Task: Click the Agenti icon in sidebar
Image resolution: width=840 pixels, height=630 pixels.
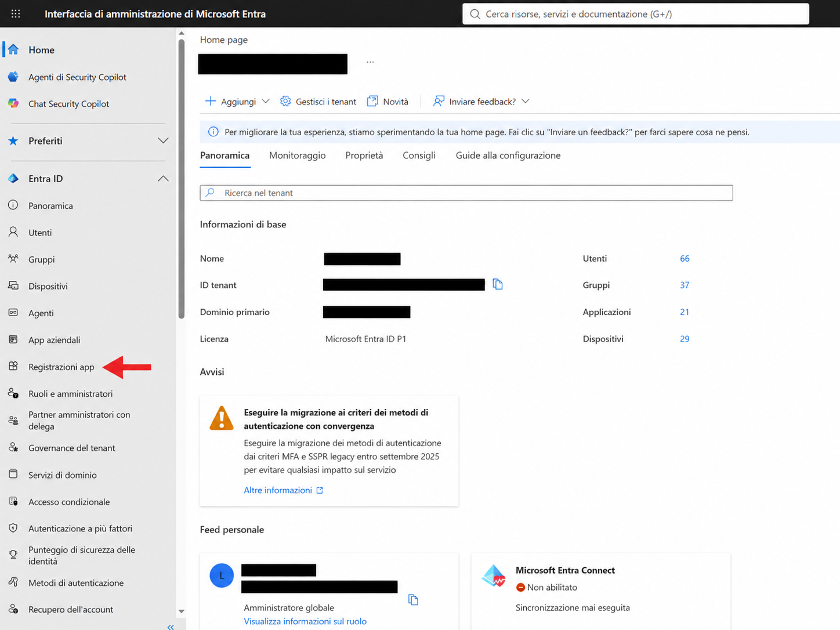Action: click(13, 313)
